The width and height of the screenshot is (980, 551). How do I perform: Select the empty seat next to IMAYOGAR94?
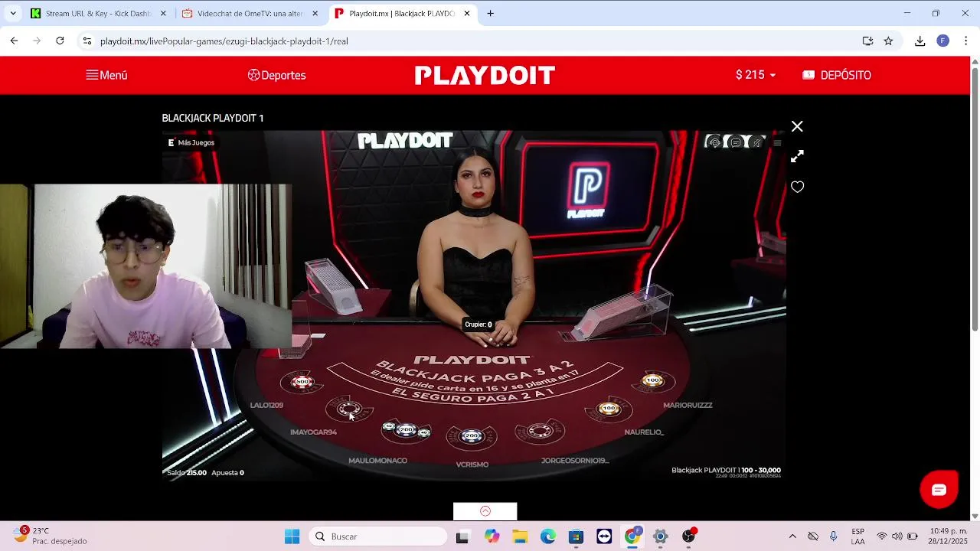[x=348, y=409]
